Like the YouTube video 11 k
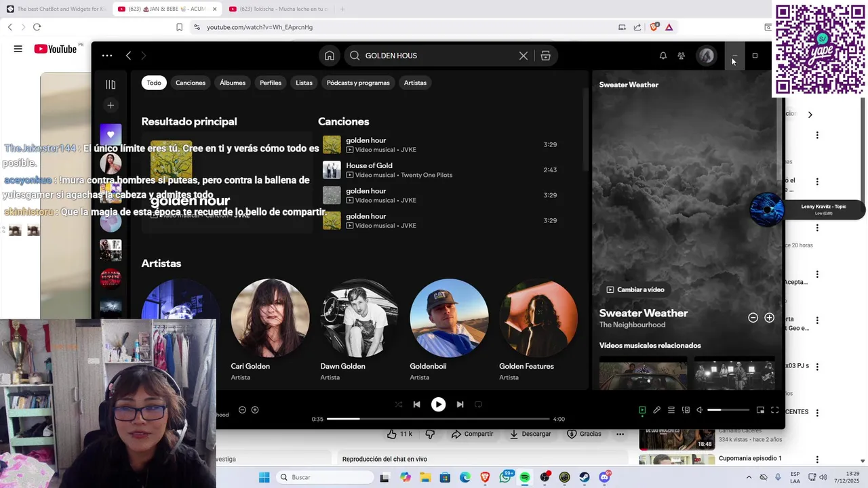 click(x=400, y=434)
